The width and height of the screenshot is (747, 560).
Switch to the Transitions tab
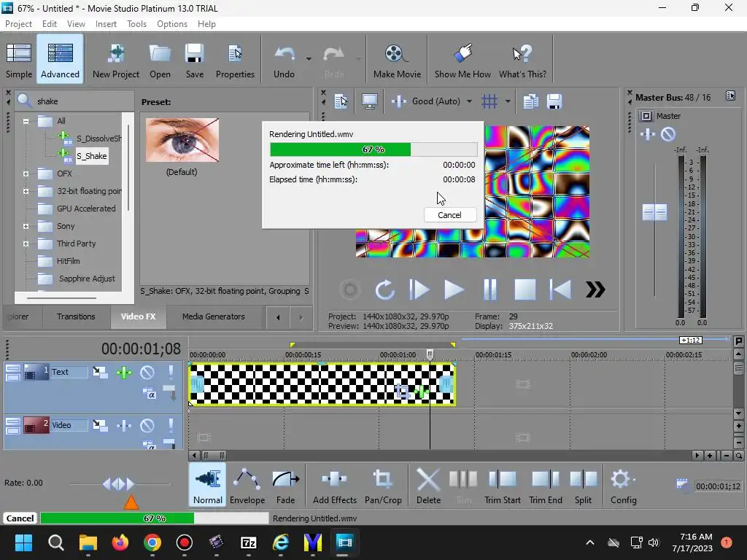coord(76,316)
